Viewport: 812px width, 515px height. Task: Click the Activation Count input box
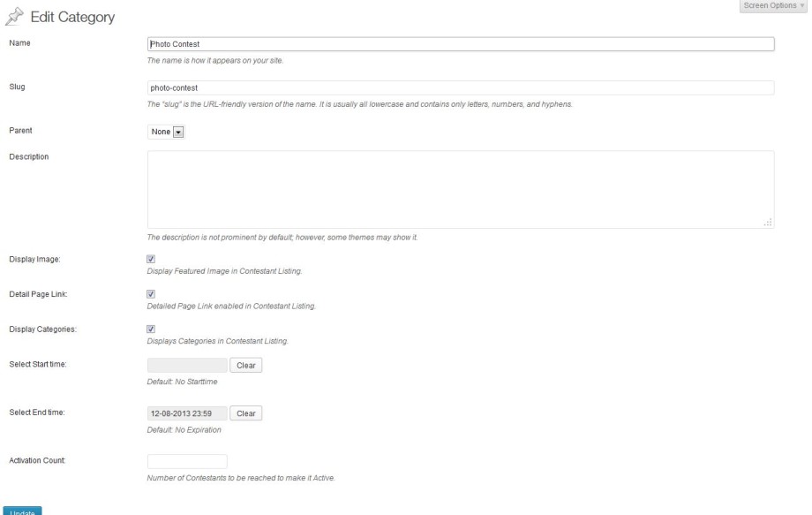click(187, 461)
